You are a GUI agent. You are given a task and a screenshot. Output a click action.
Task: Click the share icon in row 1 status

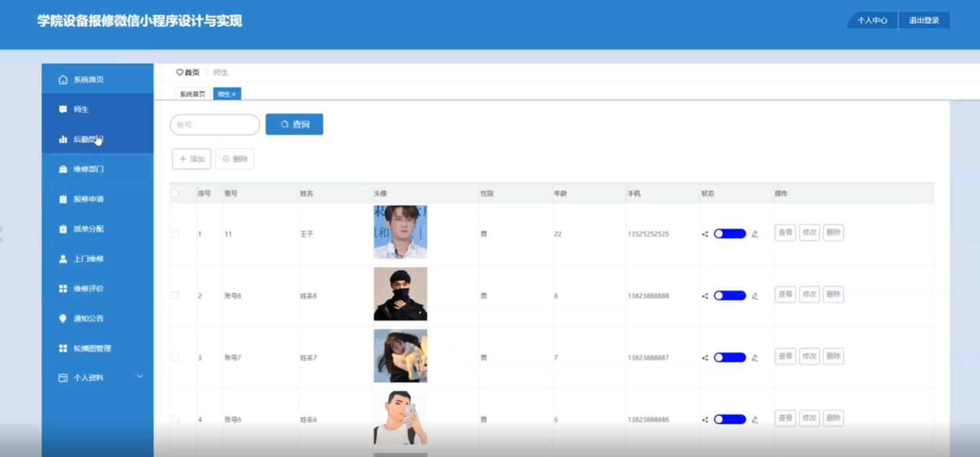click(x=705, y=234)
